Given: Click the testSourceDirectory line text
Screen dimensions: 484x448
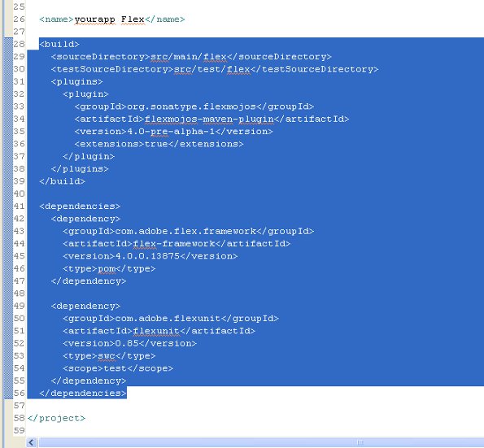Looking at the screenshot, I should click(215, 69).
